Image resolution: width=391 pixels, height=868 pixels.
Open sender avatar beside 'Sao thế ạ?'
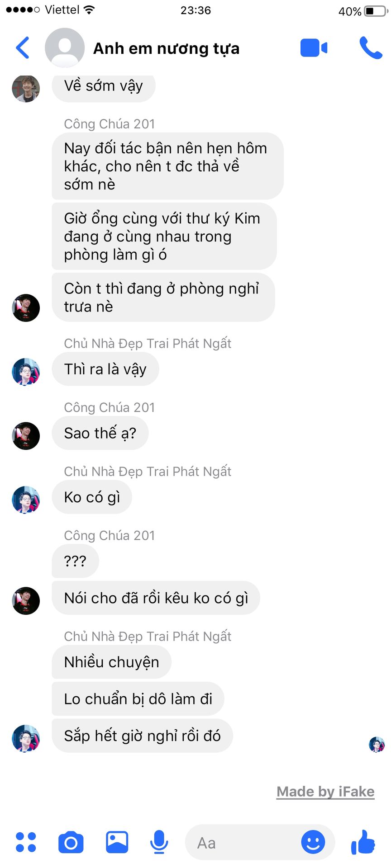[26, 436]
